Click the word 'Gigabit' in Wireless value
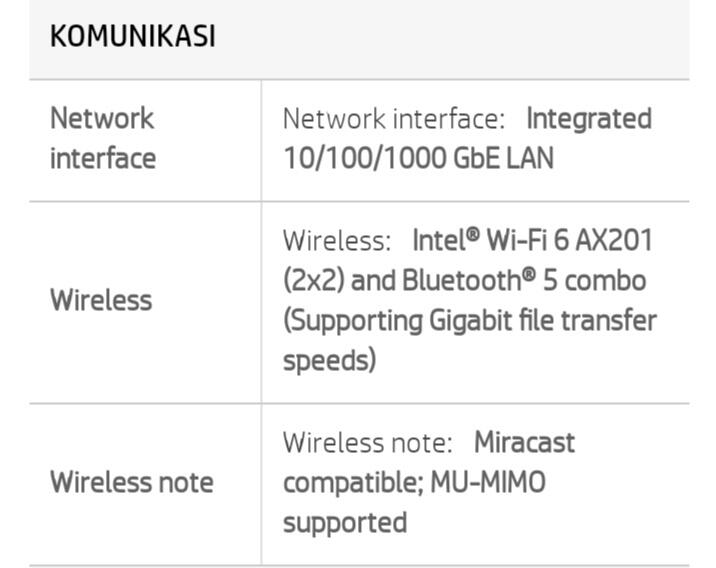 (470, 321)
